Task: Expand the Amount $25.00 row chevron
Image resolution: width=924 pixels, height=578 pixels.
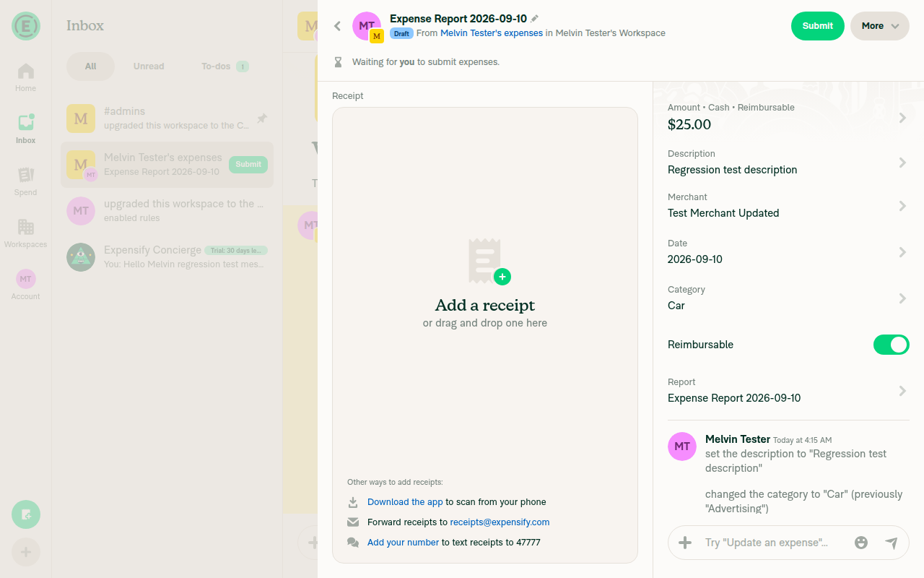Action: coord(902,117)
